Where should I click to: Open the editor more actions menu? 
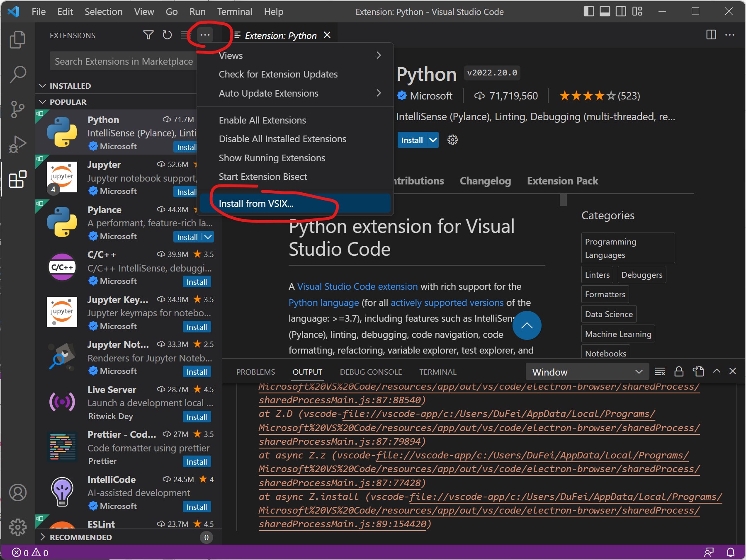730,35
